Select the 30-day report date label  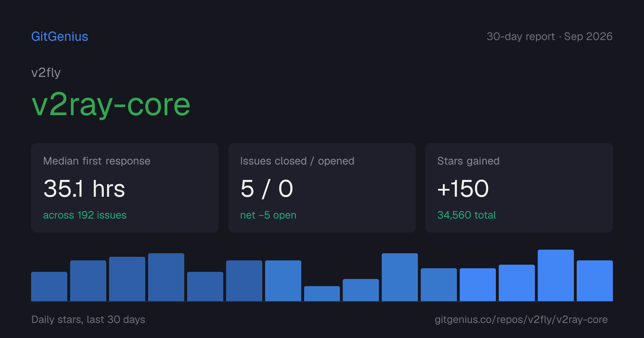coord(550,36)
